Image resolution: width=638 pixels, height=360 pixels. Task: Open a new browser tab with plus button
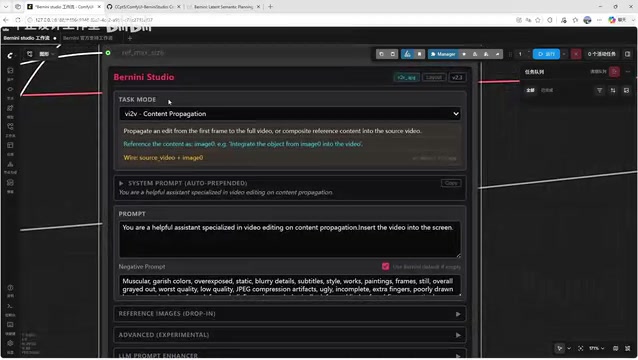click(x=270, y=7)
